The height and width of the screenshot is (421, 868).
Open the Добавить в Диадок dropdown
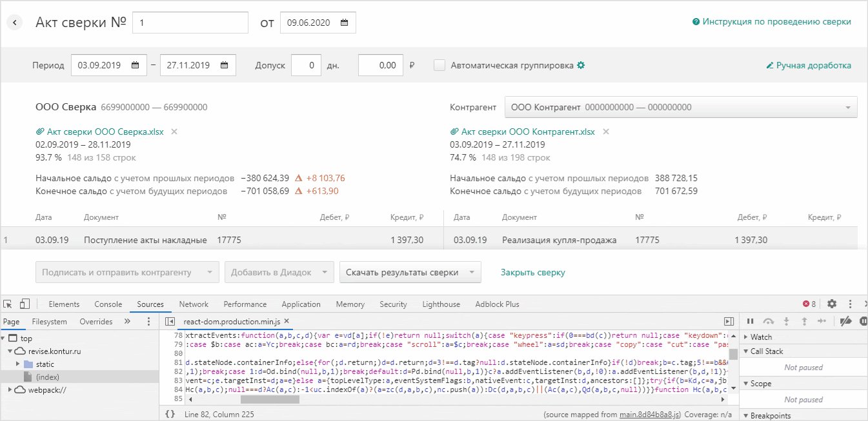coord(279,272)
